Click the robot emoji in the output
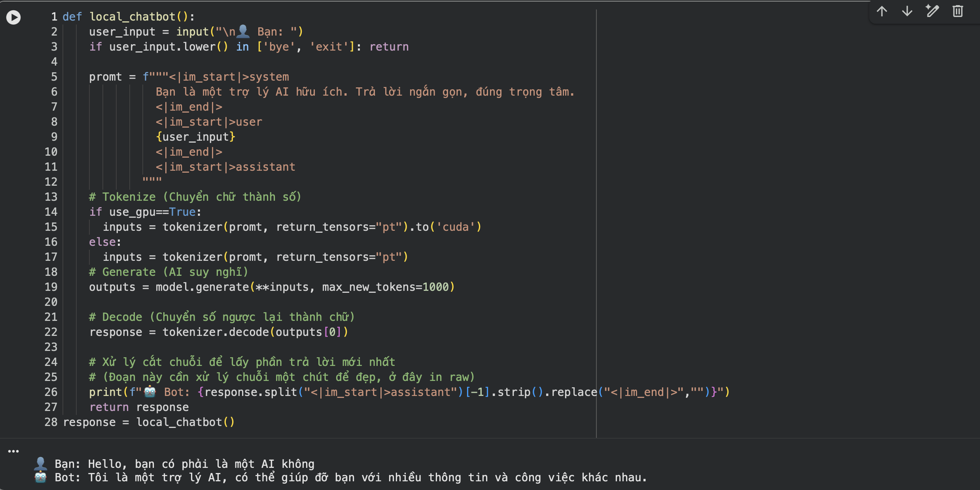 tap(41, 477)
